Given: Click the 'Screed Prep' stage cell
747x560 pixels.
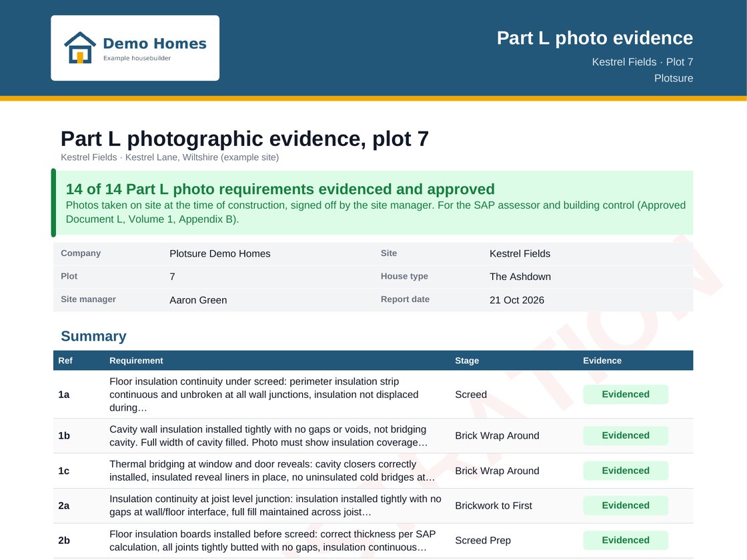Looking at the screenshot, I should click(483, 541).
